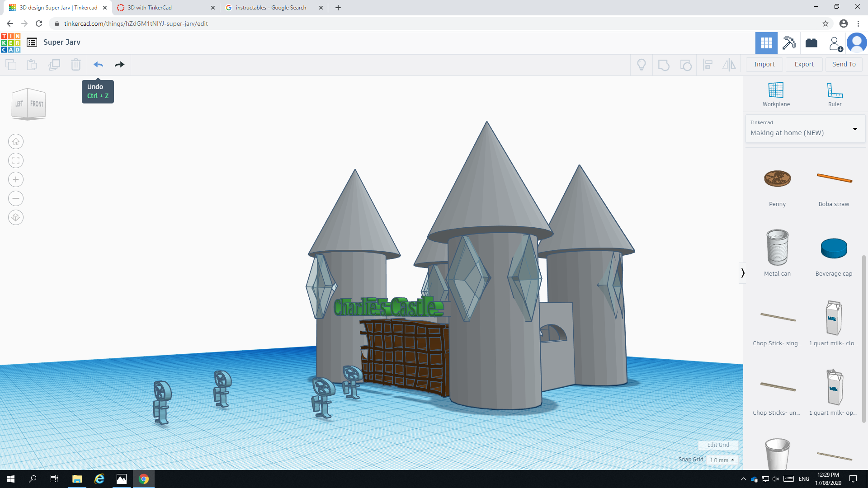Click the Charlie's Castle green text object
Viewport: 868px width, 488px height.
point(389,307)
